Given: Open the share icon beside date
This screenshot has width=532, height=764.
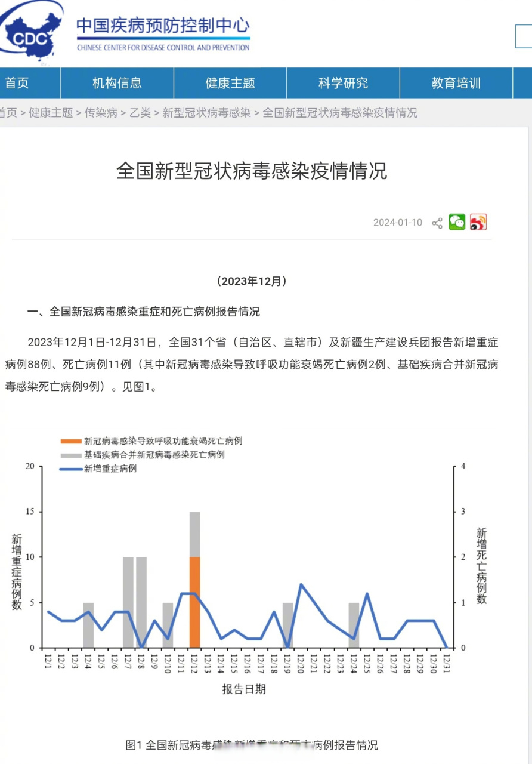Looking at the screenshot, I should [x=437, y=223].
